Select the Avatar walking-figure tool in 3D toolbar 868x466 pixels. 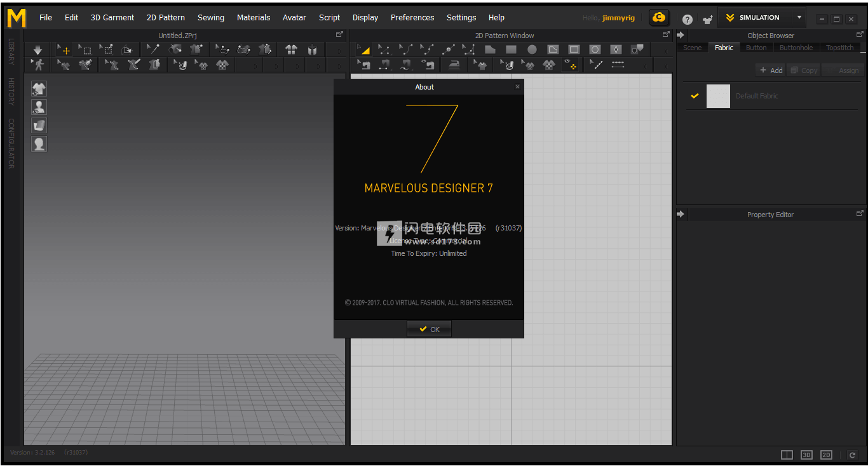[38, 65]
